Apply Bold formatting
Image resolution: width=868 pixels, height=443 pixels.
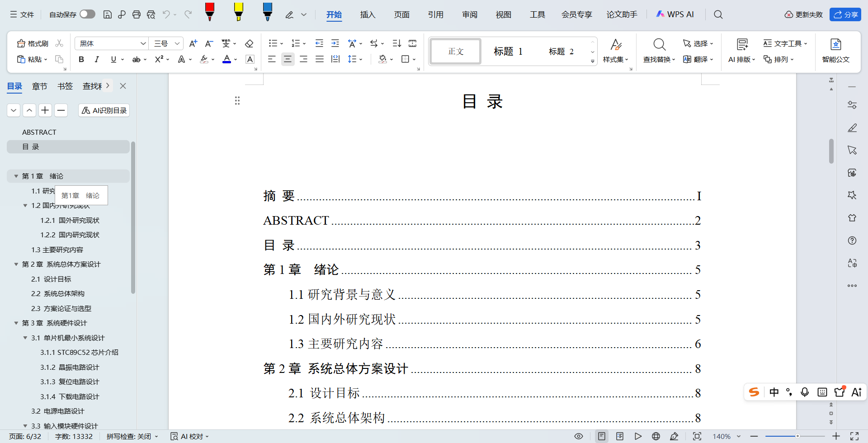click(x=81, y=59)
